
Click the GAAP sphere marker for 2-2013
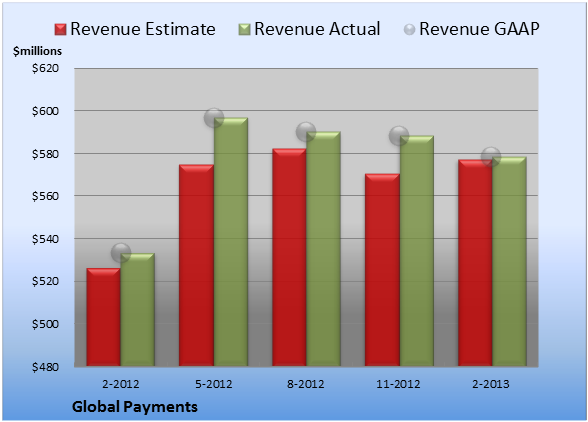[491, 156]
